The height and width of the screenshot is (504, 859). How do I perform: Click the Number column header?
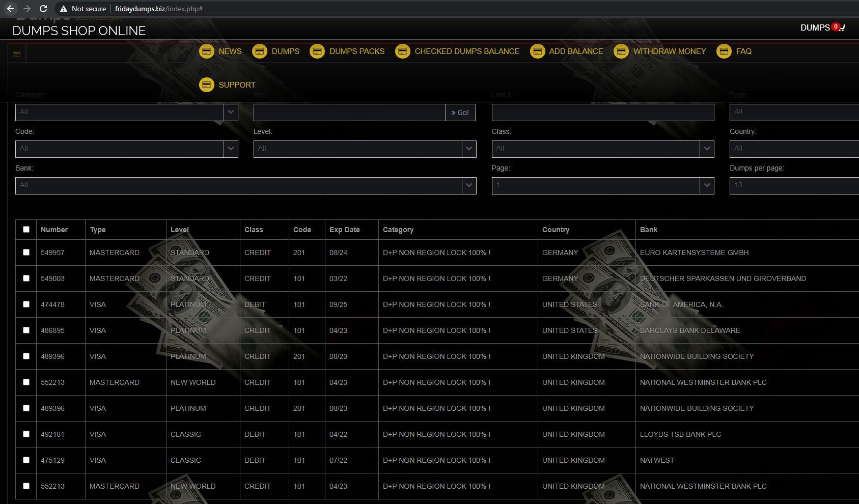[54, 230]
